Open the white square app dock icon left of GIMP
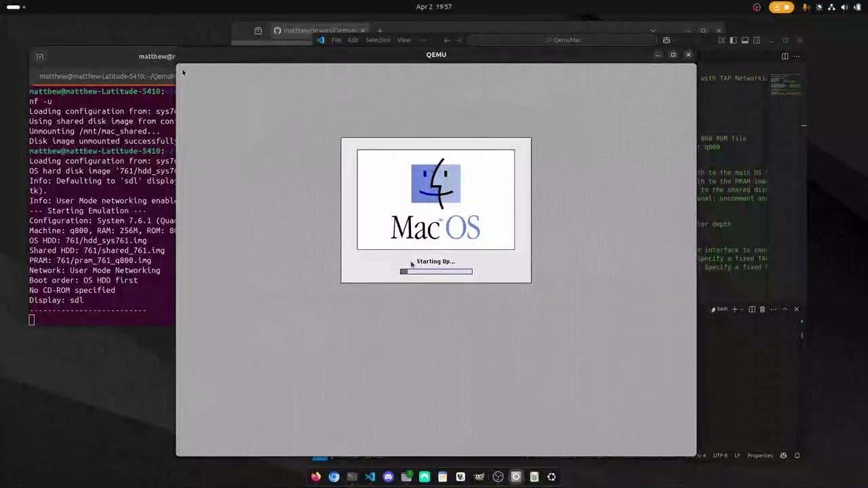868x488 pixels. 460,476
